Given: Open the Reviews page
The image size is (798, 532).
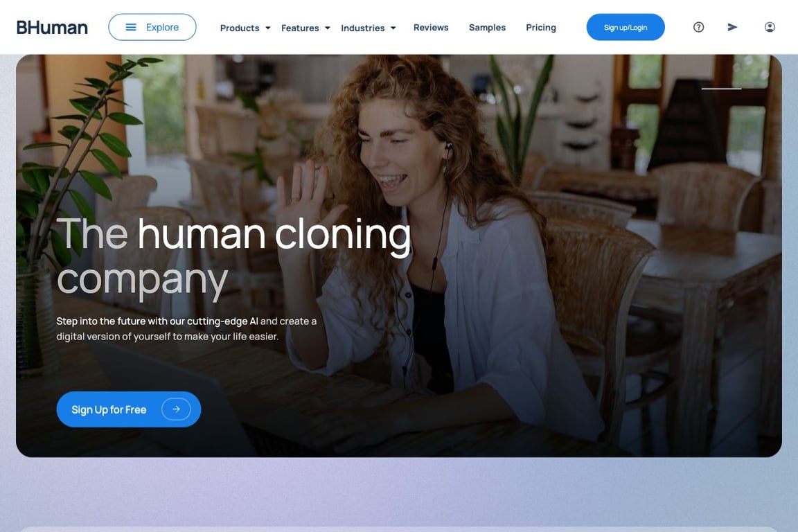Looking at the screenshot, I should [x=431, y=28].
